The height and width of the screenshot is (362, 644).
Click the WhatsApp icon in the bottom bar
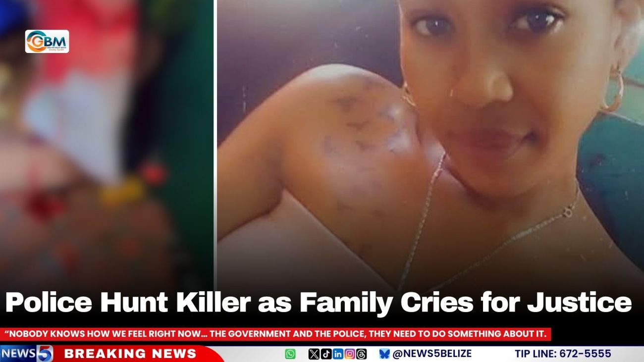pos(290,354)
